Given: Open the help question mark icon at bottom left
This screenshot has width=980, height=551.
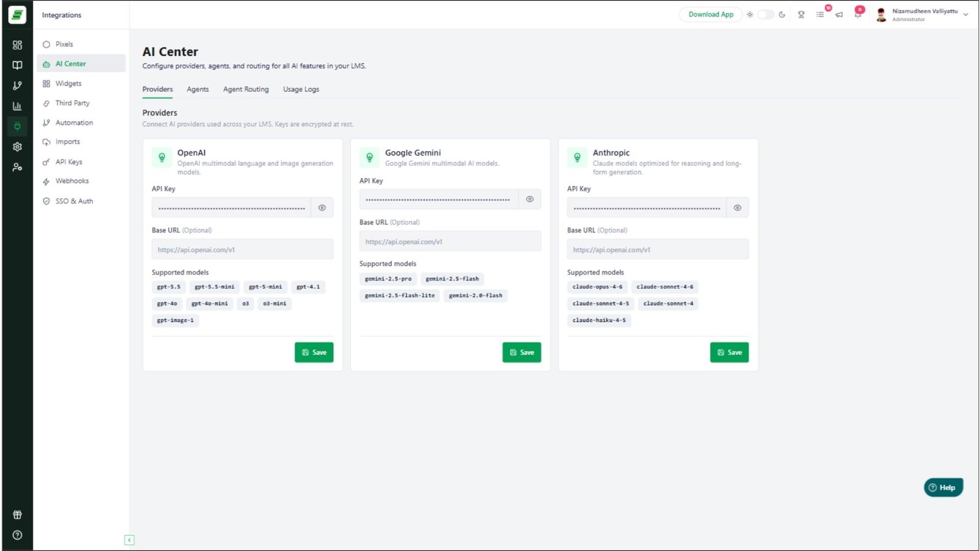Looking at the screenshot, I should pos(17,535).
